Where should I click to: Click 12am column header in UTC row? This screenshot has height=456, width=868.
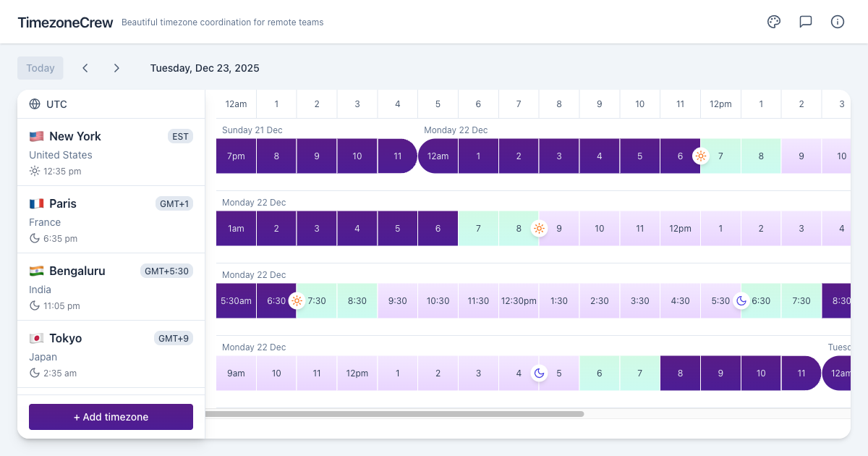[236, 104]
